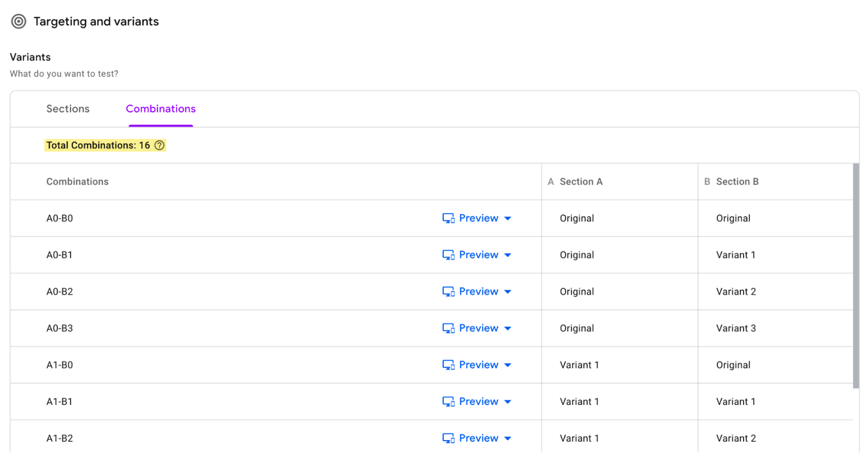Click the Preview link for A0-B3

[478, 328]
